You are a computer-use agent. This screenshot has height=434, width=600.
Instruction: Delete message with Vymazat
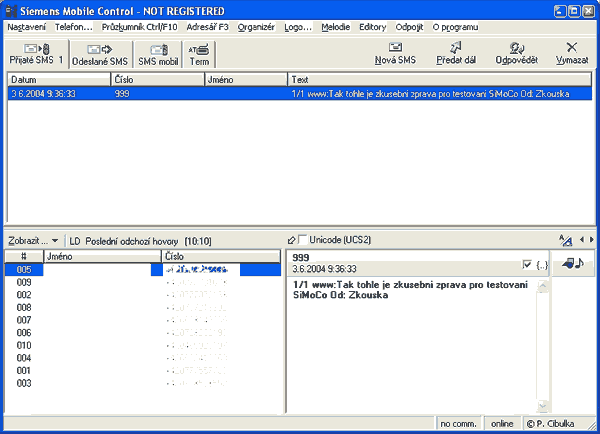click(x=572, y=54)
